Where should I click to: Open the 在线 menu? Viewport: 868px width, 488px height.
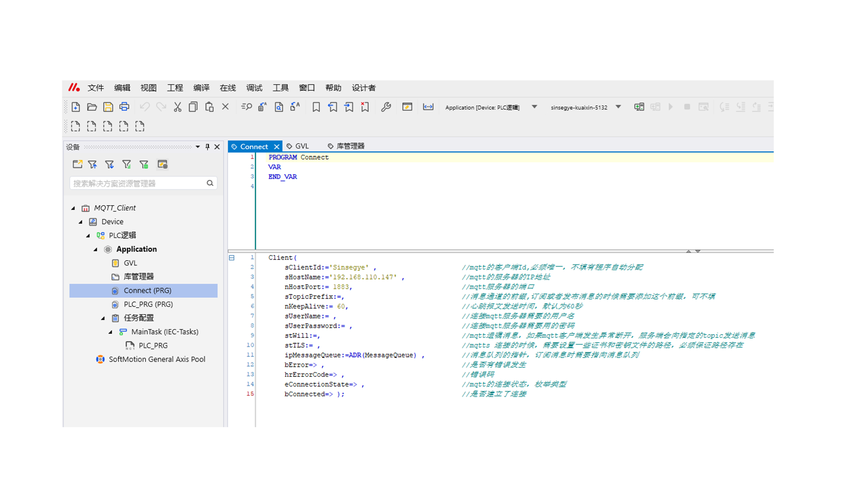point(228,88)
